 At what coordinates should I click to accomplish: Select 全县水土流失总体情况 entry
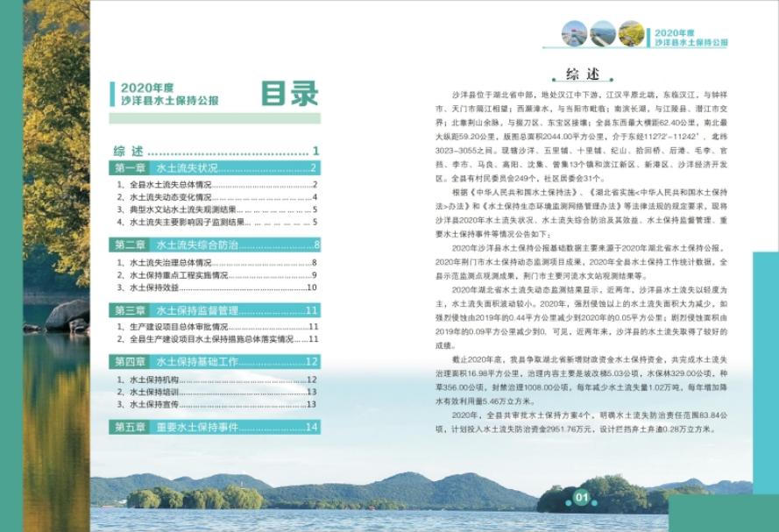click(x=217, y=185)
